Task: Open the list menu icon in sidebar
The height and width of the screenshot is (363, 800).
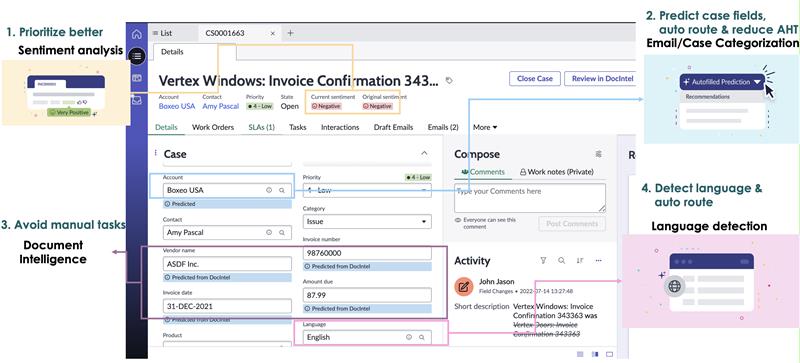Action: tap(136, 56)
